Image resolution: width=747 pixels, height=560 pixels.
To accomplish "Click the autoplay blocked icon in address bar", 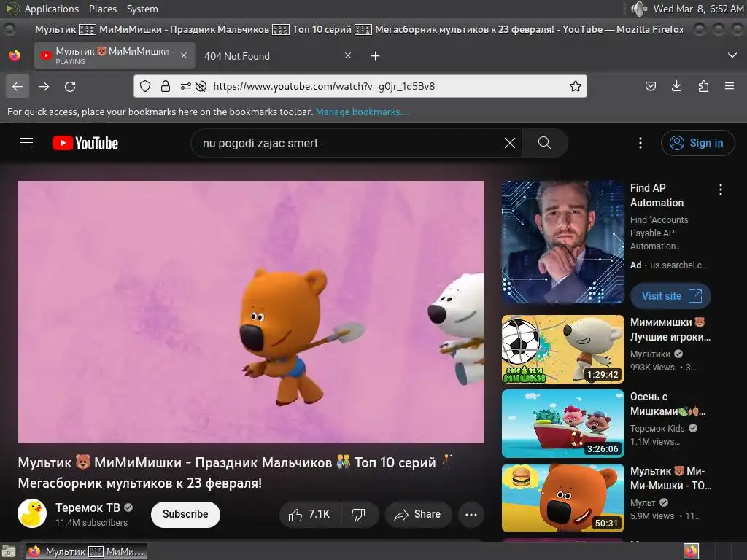I will point(201,86).
